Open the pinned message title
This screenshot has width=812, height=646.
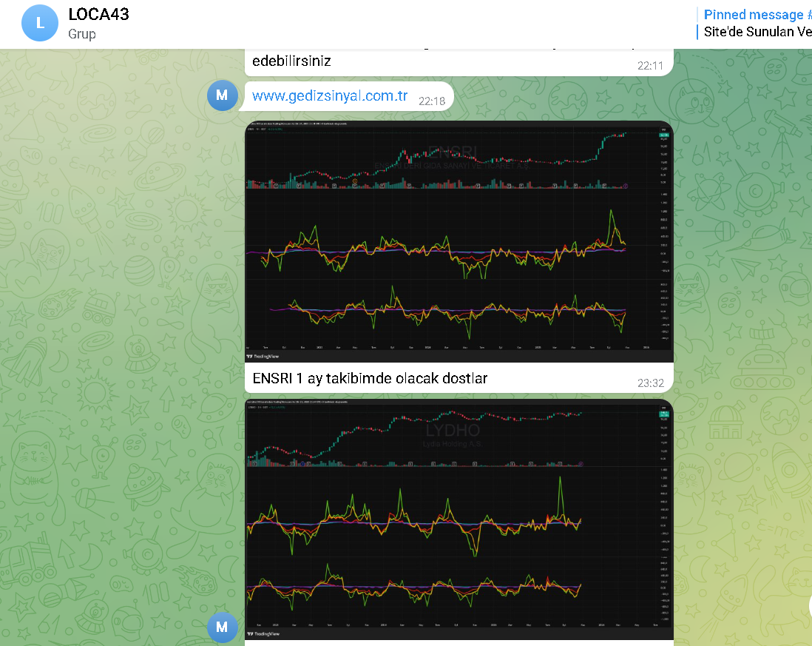tap(753, 15)
